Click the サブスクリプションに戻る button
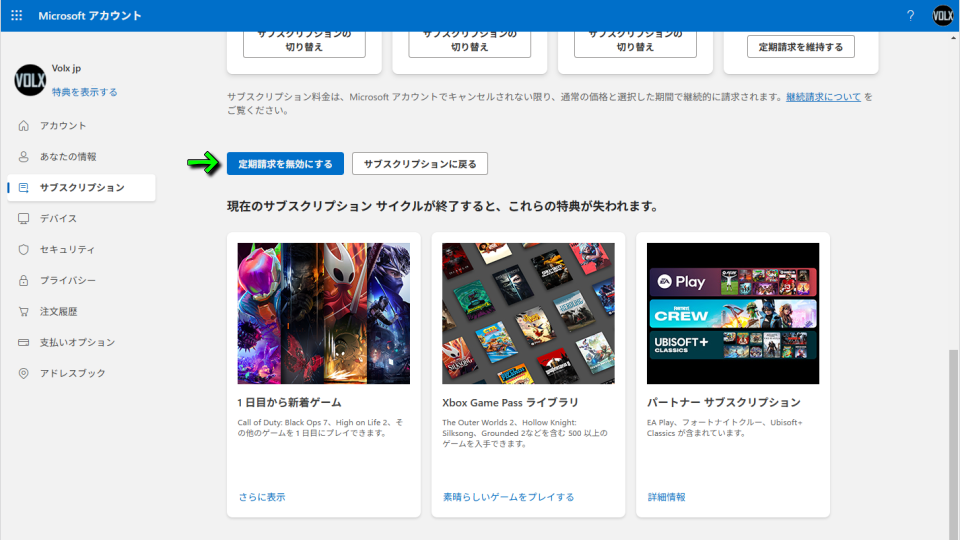The width and height of the screenshot is (960, 540). 420,164
